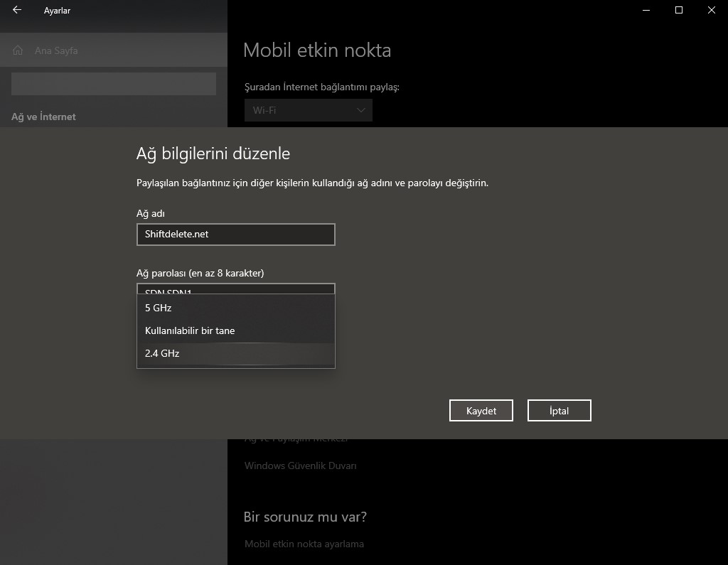
Task: Click the back arrow in Ayarlar
Action: point(17,11)
